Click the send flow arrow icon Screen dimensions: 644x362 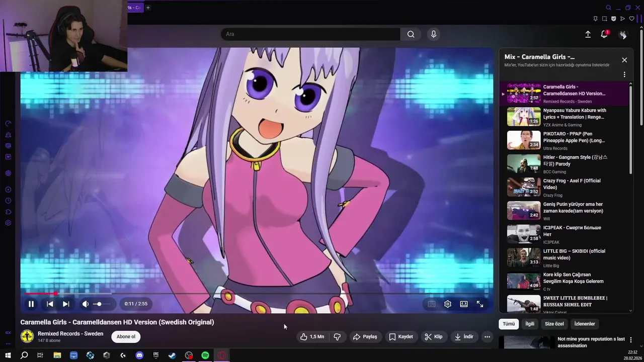click(622, 19)
